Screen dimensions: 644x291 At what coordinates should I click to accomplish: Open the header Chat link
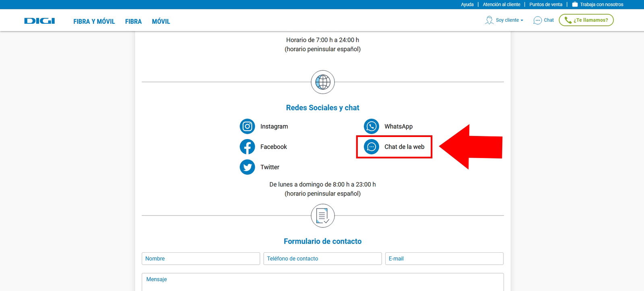[x=549, y=20]
